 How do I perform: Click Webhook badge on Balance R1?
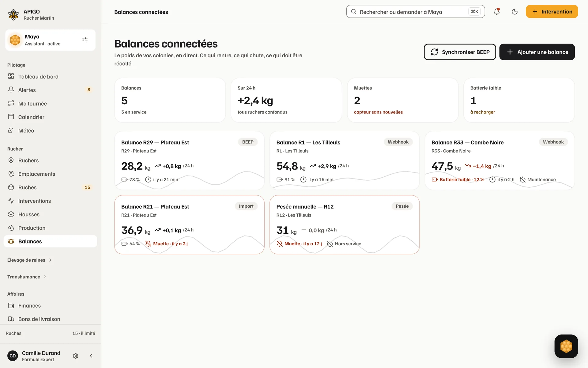click(398, 142)
